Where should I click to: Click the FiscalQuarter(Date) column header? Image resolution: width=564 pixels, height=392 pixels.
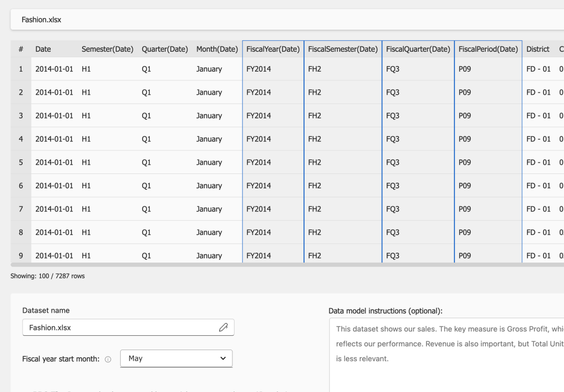(x=418, y=49)
